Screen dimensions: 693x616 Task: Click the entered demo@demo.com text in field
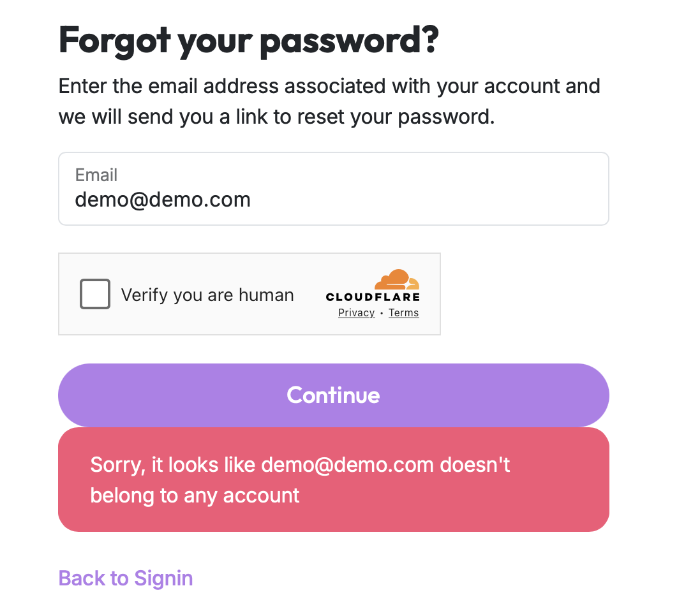tap(163, 200)
